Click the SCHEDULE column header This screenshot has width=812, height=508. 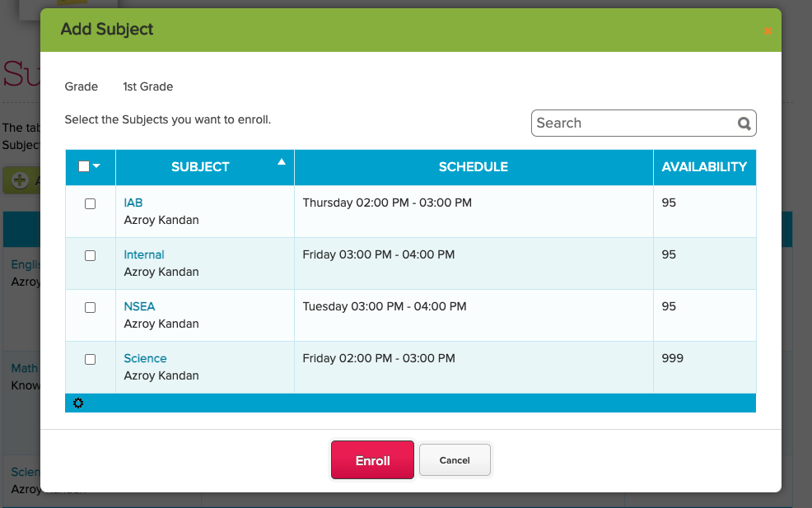(x=474, y=167)
